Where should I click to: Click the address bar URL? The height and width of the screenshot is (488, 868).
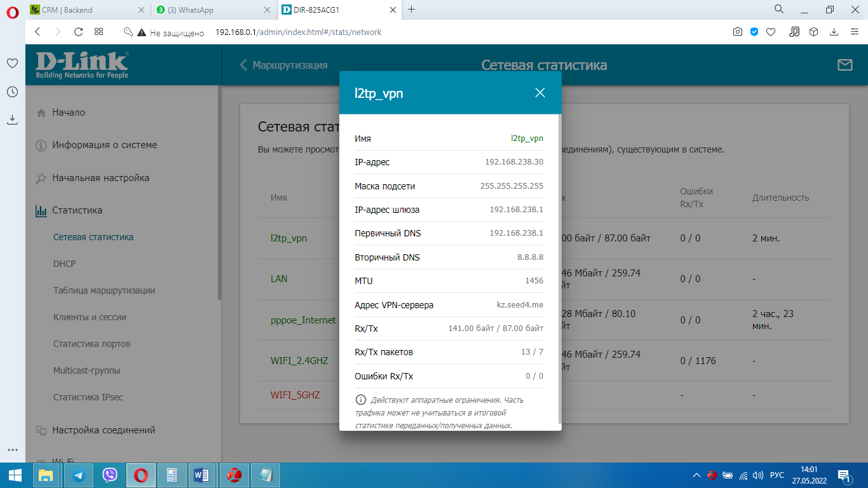tap(298, 32)
